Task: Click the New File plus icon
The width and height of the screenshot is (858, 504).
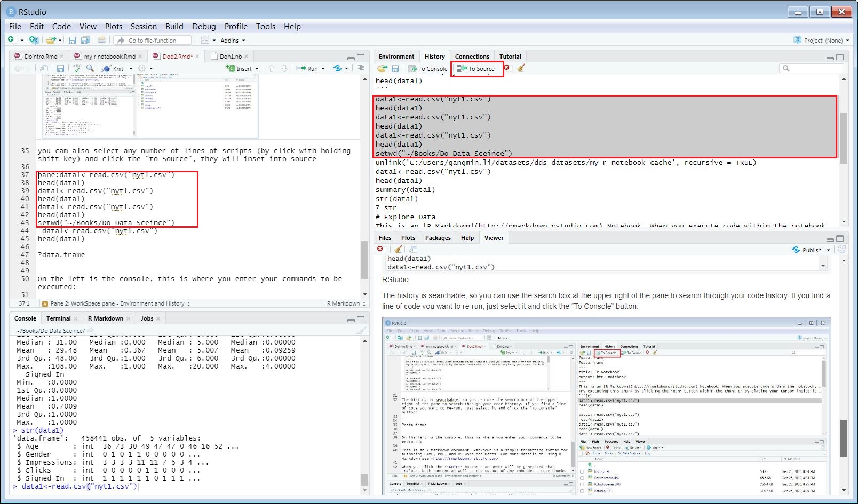Action: [11, 40]
